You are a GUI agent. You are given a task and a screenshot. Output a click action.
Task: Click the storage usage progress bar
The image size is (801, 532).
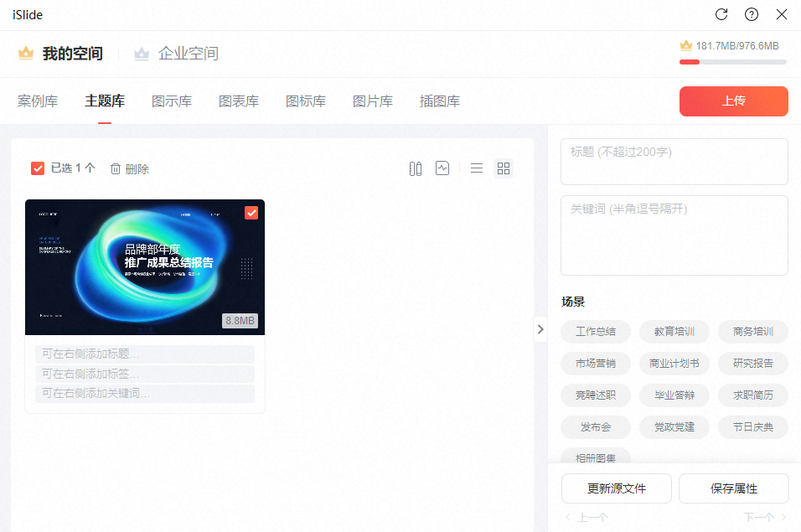point(733,62)
